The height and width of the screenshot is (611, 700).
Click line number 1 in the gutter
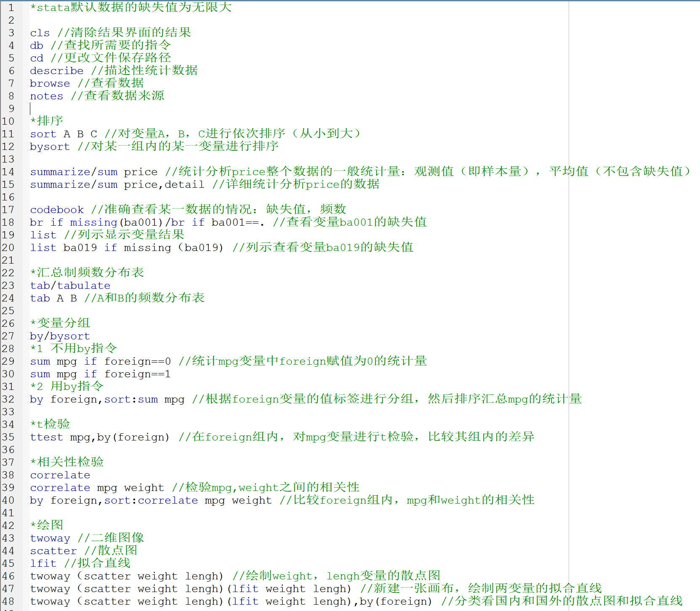pos(11,8)
